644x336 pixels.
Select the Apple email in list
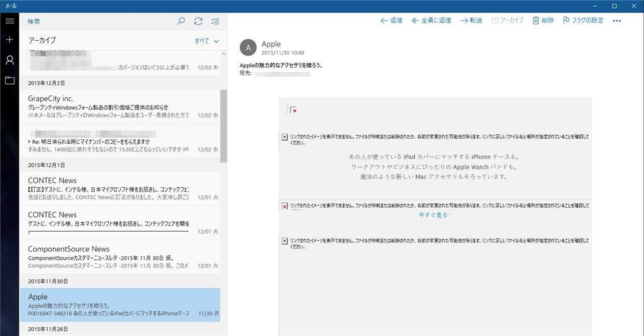coord(120,305)
